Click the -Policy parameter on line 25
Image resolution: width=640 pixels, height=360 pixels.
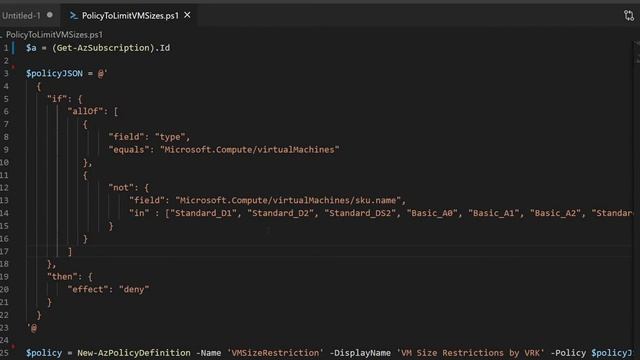tap(568, 353)
